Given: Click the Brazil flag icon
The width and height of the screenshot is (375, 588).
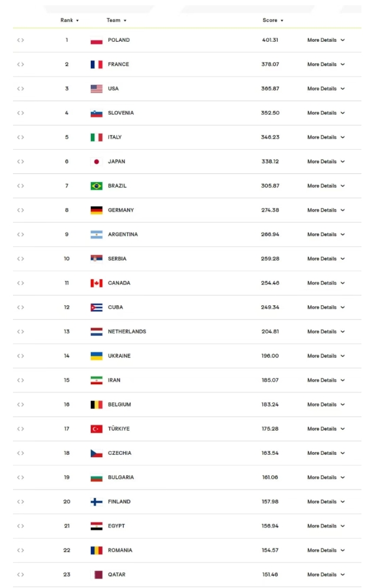Looking at the screenshot, I should click(97, 186).
